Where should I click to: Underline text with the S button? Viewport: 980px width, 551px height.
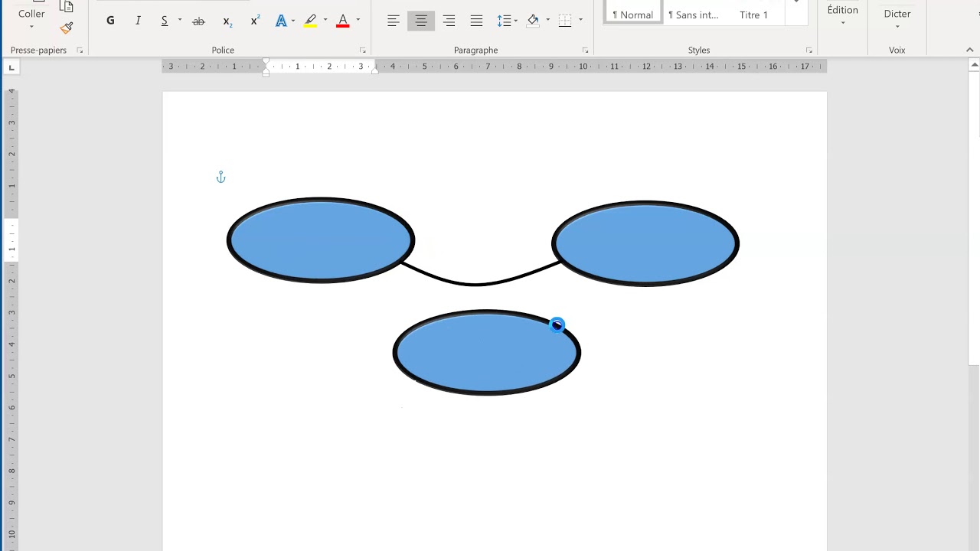click(164, 21)
